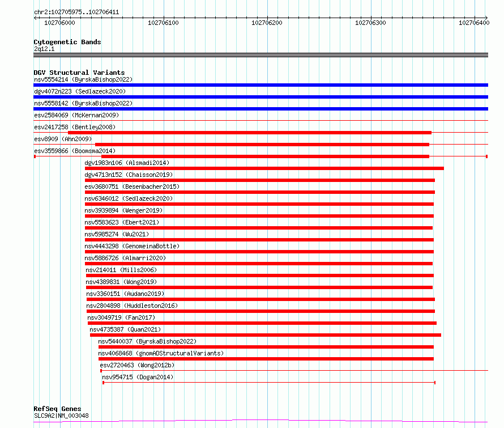
Task: Click ruler position 102706200
Action: [267, 23]
